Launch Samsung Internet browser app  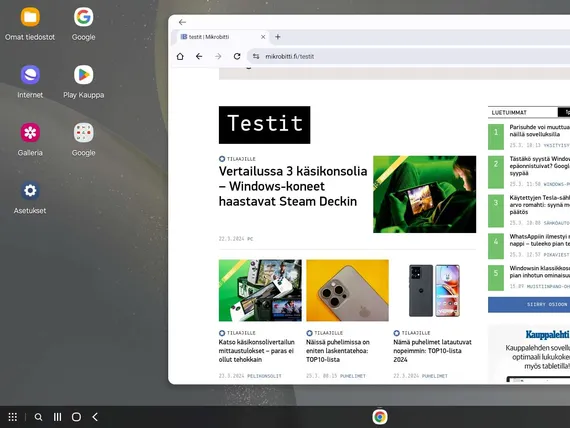(x=30, y=75)
